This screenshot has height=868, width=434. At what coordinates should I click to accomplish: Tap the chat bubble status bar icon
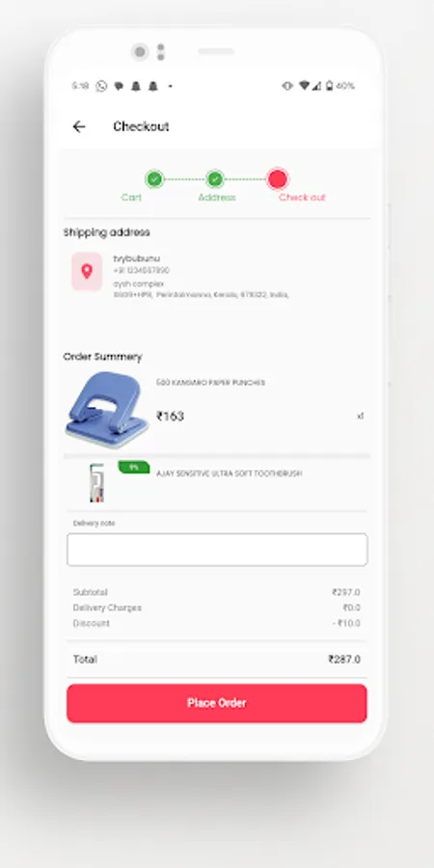tap(119, 87)
